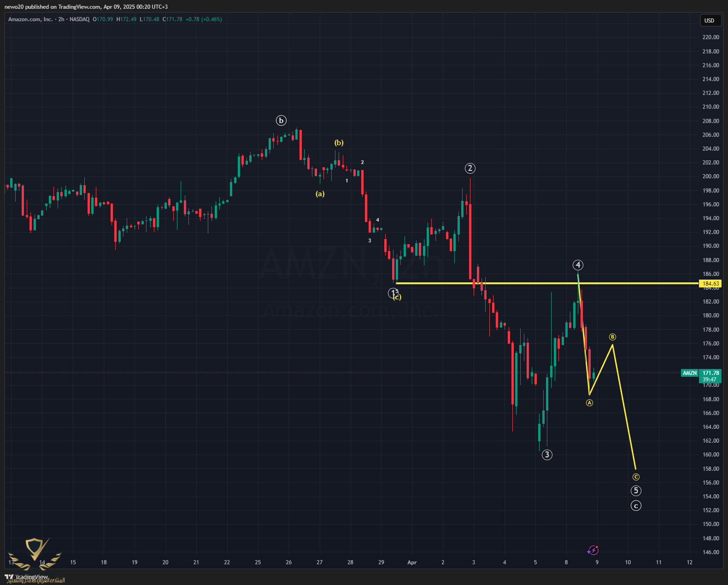Select the circled wave 5 projection label
Image resolution: width=728 pixels, height=585 pixels.
click(636, 491)
